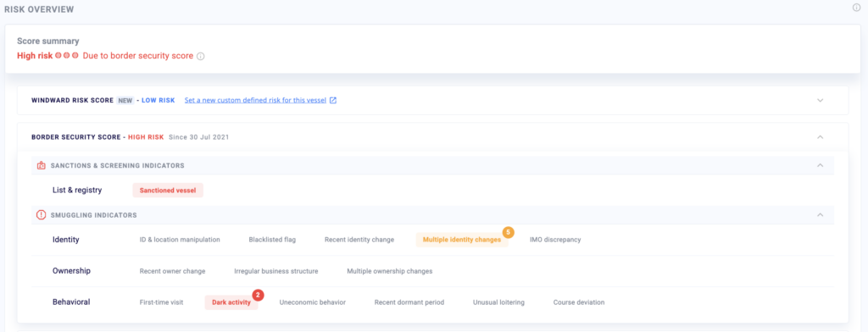Click the Smuggling Indicators warning icon
This screenshot has height=332, width=868.
click(41, 214)
